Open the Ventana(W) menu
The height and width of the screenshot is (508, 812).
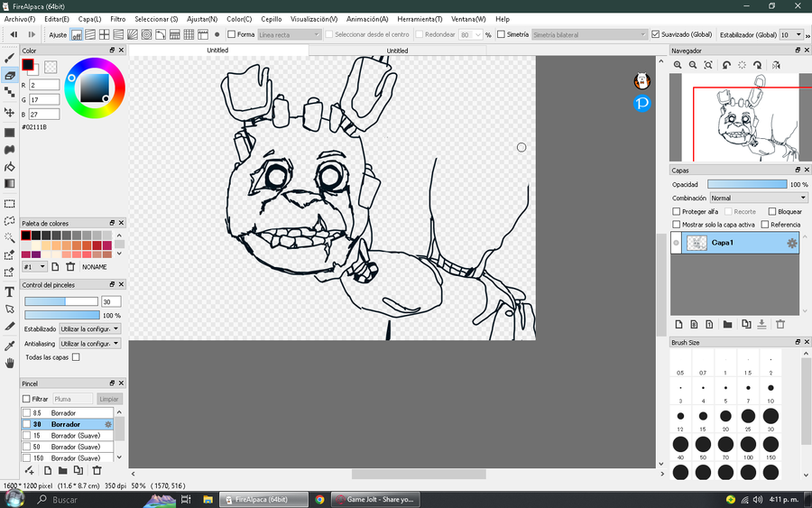point(468,19)
